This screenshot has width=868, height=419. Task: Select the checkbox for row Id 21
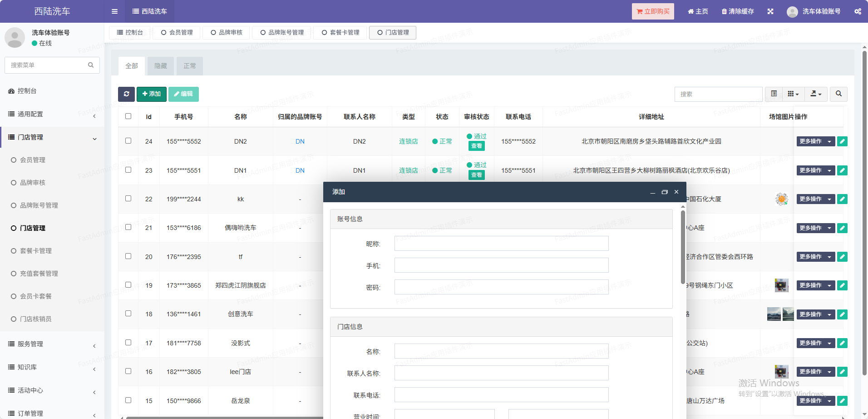pos(128,227)
